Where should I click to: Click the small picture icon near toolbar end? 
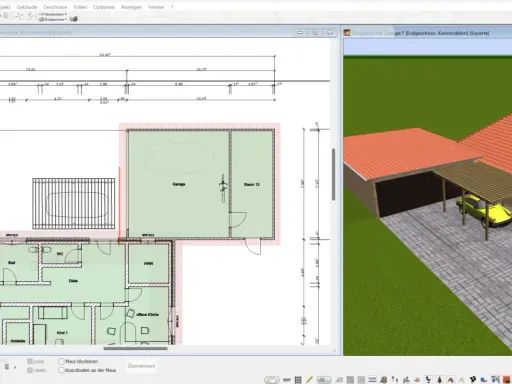click(496, 380)
